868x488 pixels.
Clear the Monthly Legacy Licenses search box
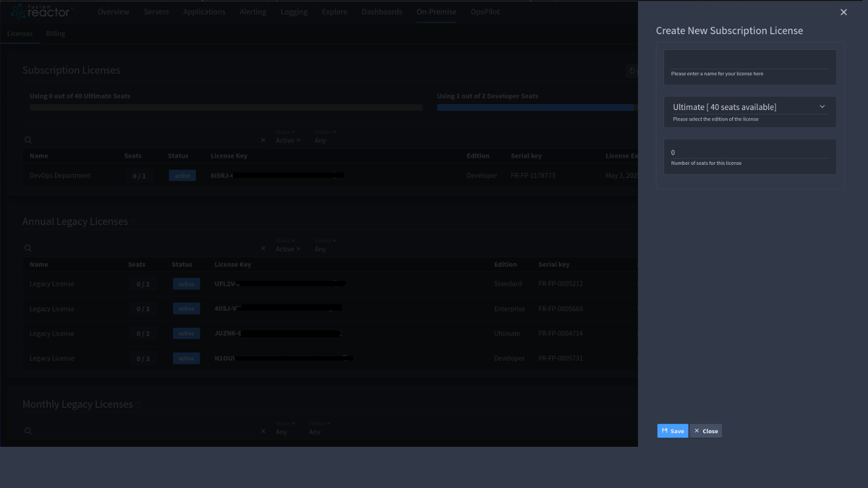point(263,431)
